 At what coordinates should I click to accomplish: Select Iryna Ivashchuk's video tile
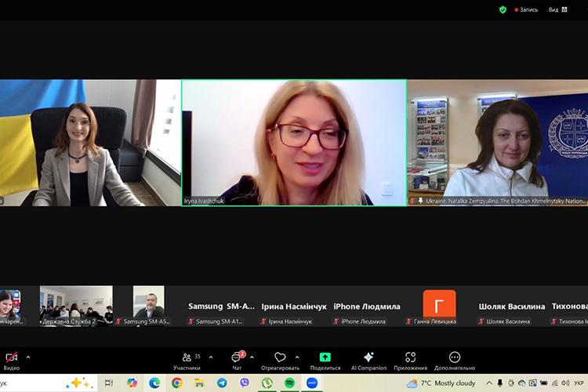(294, 143)
